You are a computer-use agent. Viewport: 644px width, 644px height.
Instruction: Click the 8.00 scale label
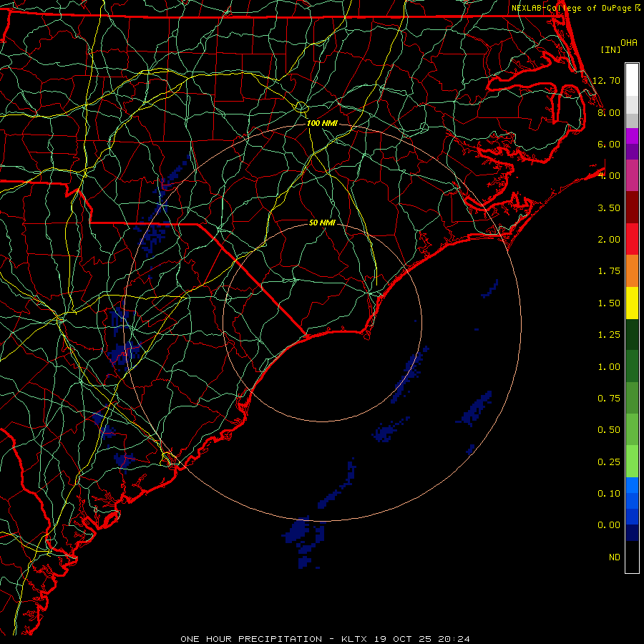(x=609, y=112)
